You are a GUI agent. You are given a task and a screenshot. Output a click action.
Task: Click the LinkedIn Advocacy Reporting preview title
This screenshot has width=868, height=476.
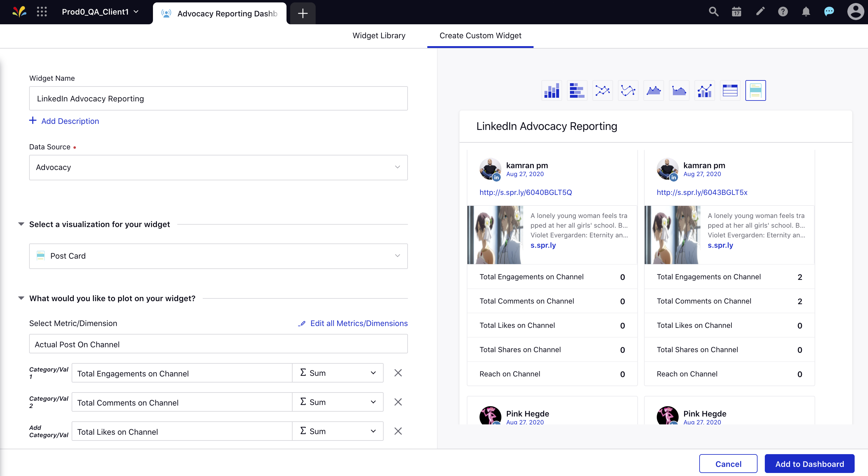547,126
